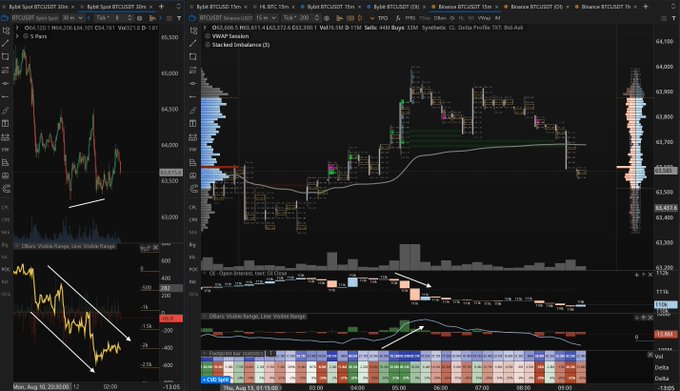The image size is (680, 391).
Task: Open the tab list arrows in left panel
Action: pos(178,7)
